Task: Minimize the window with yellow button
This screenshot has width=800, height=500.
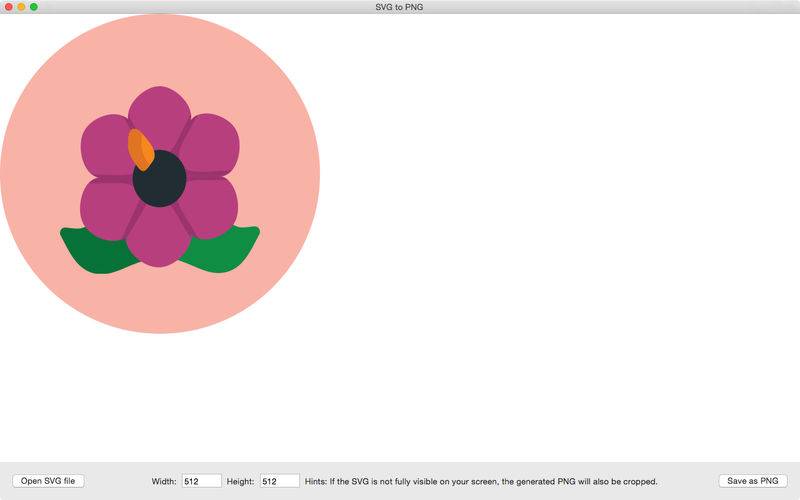Action: tap(21, 7)
